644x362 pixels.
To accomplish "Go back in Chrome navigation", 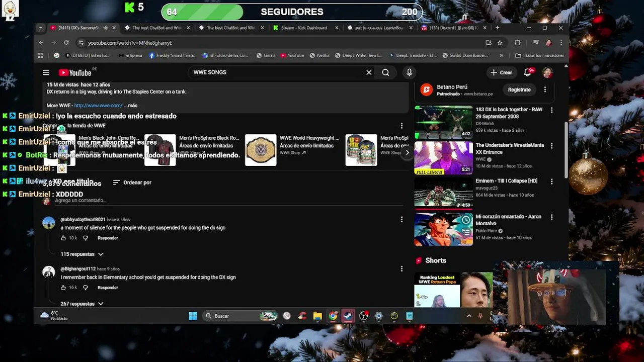I will pos(41,43).
